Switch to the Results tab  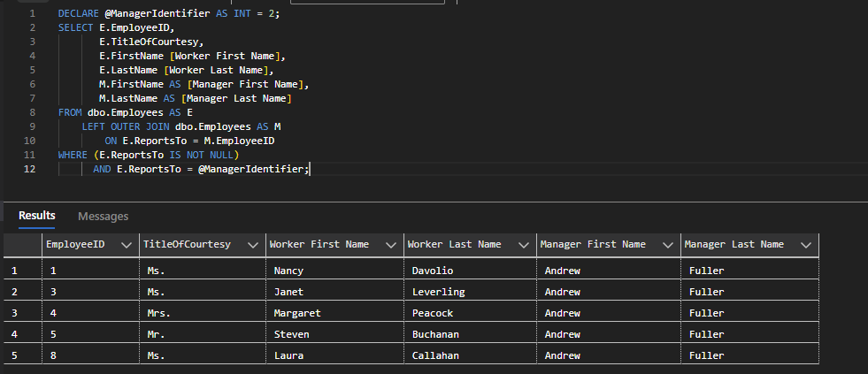[36, 216]
